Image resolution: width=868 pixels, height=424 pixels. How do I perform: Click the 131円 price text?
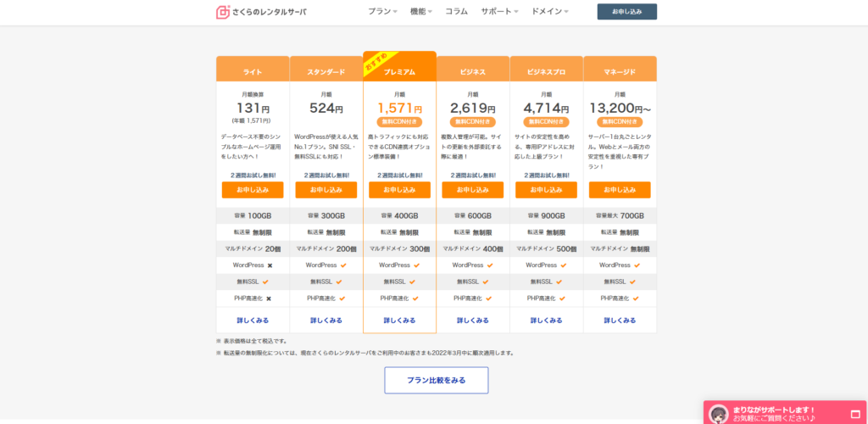pos(253,109)
